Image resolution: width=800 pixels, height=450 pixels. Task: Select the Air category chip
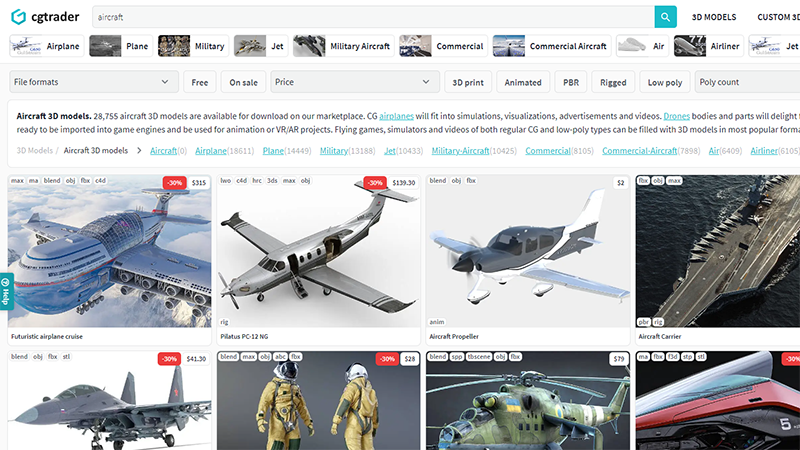click(642, 46)
